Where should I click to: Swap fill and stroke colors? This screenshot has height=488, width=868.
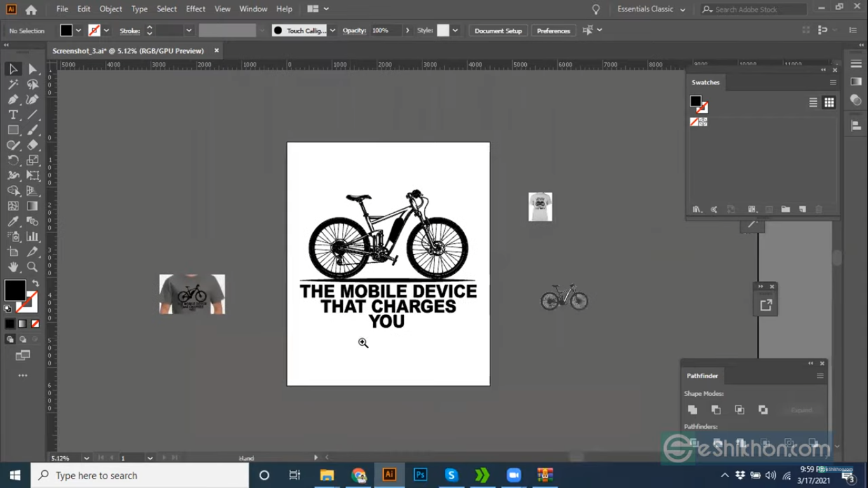tap(36, 283)
